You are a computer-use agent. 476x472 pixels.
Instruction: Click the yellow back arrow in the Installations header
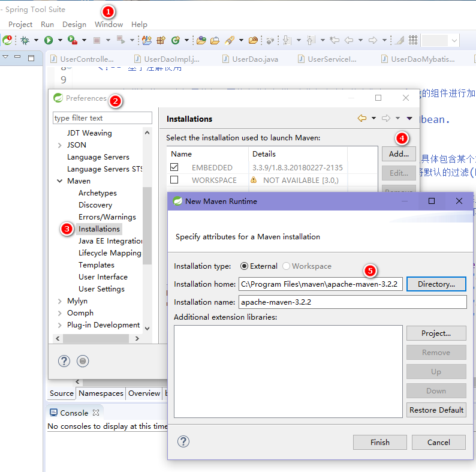[362, 118]
